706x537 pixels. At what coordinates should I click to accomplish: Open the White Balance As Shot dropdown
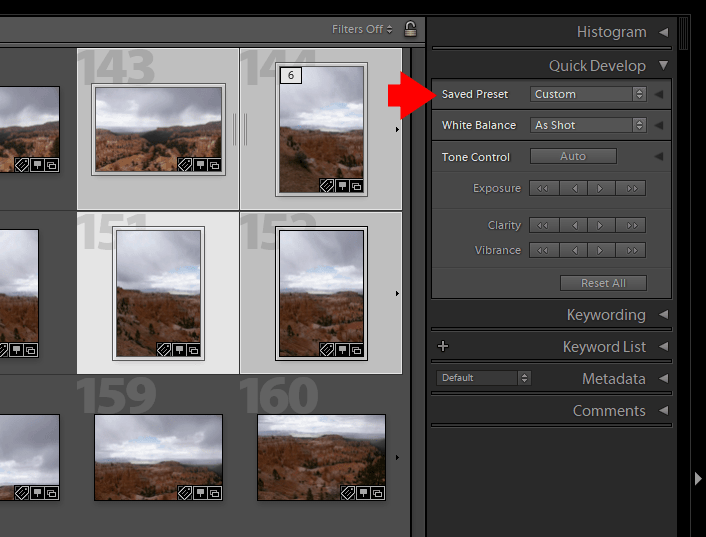[588, 125]
